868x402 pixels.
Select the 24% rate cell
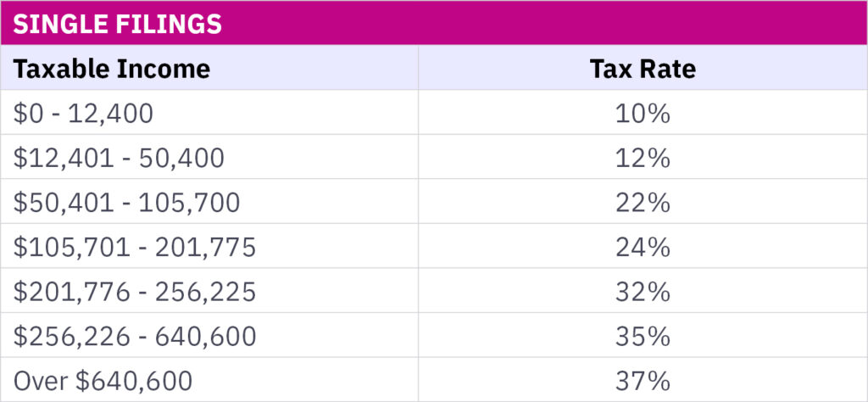(643, 248)
